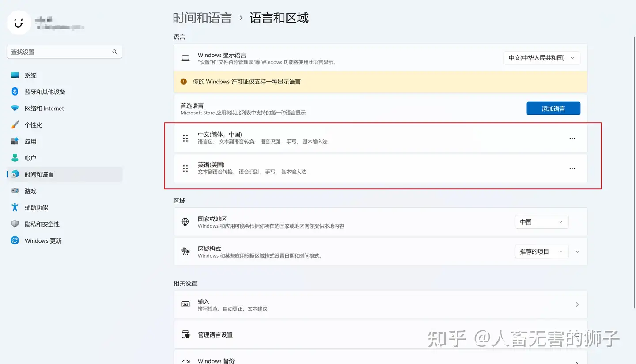Open 系统 settings icon in sidebar

pyautogui.click(x=15, y=75)
